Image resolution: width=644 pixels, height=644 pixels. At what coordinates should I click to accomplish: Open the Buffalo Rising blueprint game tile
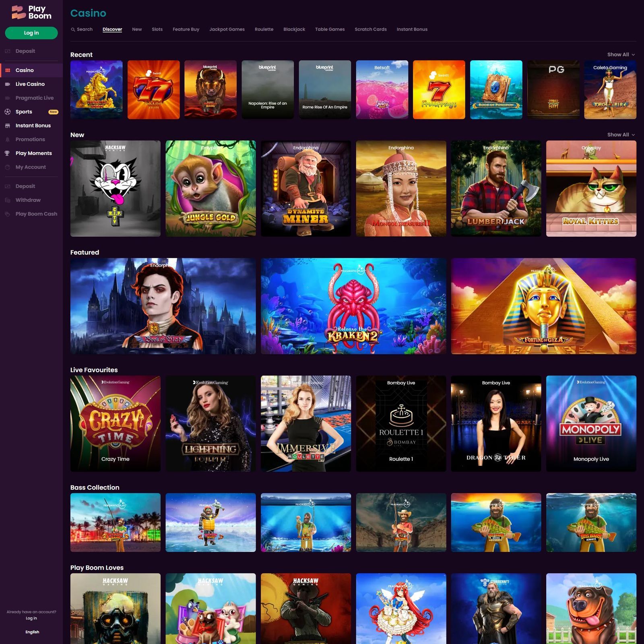211,90
